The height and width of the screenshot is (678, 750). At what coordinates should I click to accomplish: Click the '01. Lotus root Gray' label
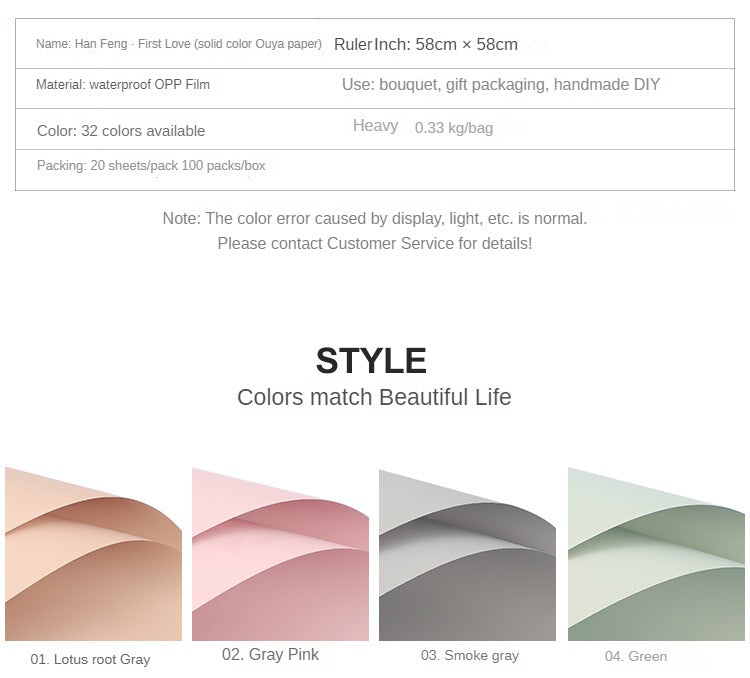90,659
